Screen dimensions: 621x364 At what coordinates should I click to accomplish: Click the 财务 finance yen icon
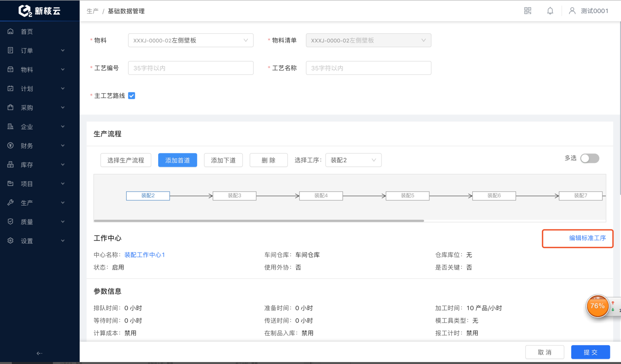click(11, 146)
